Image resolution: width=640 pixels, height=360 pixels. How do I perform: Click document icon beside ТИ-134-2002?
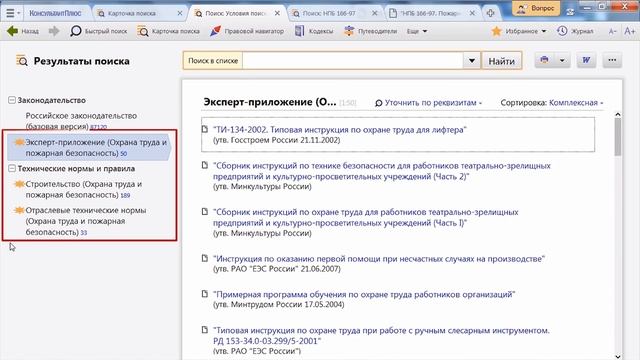(205, 129)
